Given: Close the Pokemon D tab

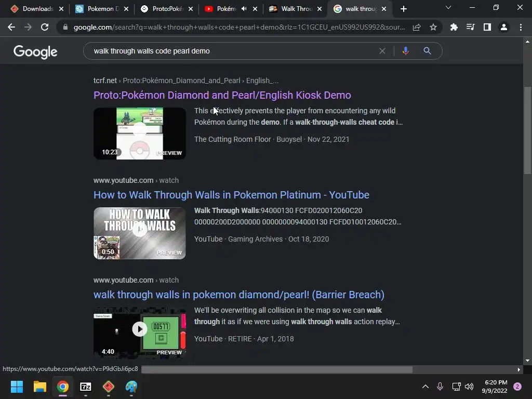Looking at the screenshot, I should (x=126, y=9).
